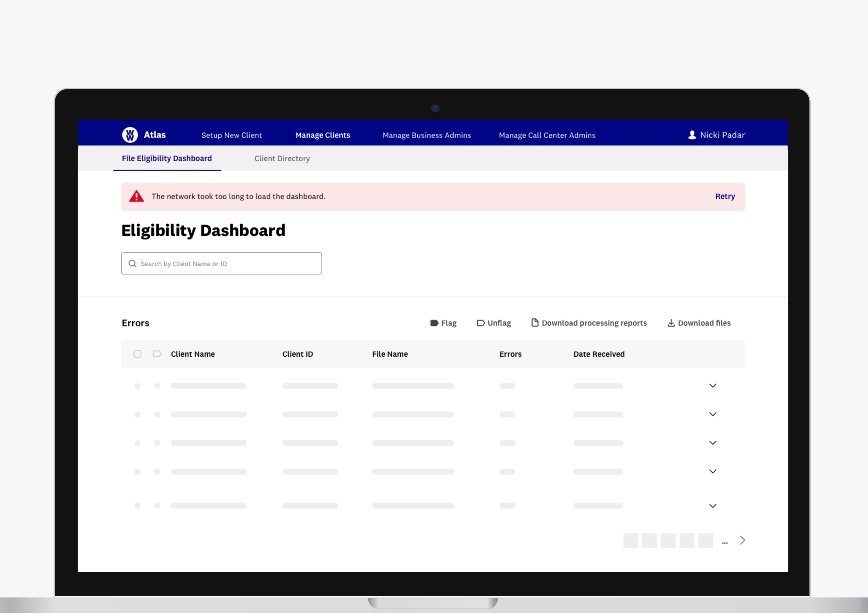This screenshot has height=613, width=868.
Task: Open Setup New Client menu
Action: pos(231,135)
